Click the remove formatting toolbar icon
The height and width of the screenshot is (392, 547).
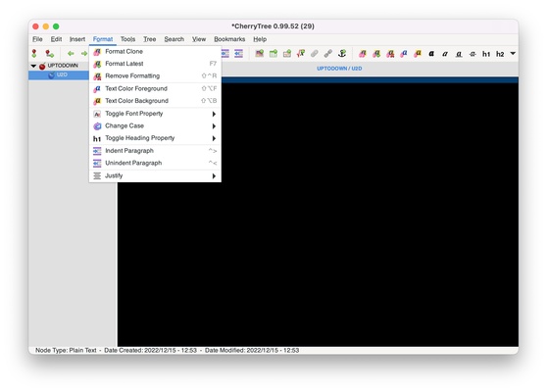pyautogui.click(x=390, y=54)
